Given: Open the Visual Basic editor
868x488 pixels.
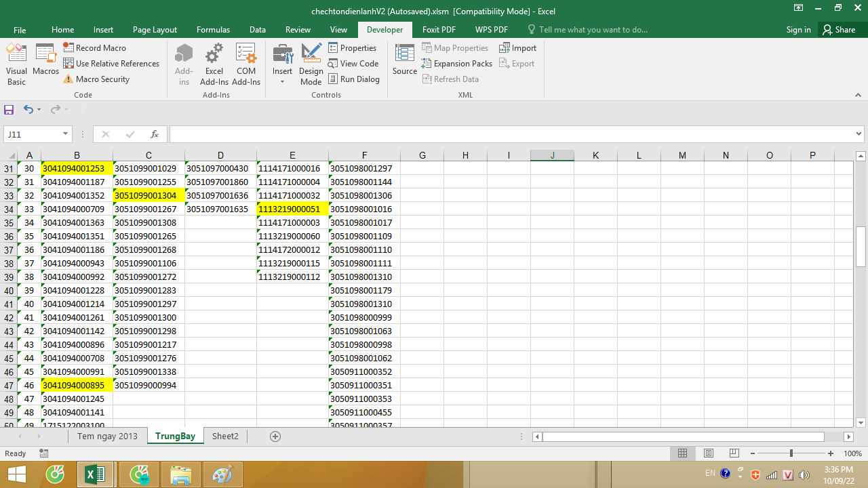Looking at the screenshot, I should point(16,66).
